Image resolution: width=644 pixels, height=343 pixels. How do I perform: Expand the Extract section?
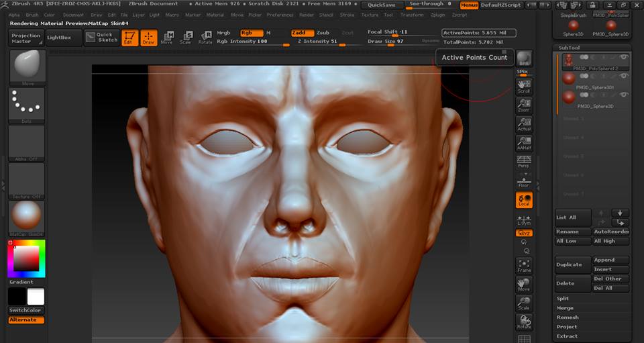tap(566, 336)
